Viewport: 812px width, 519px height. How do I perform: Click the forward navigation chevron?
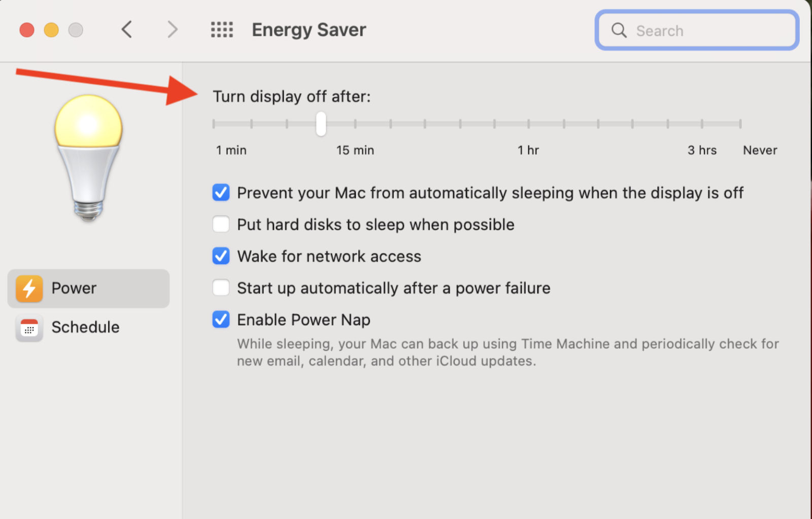[172, 29]
